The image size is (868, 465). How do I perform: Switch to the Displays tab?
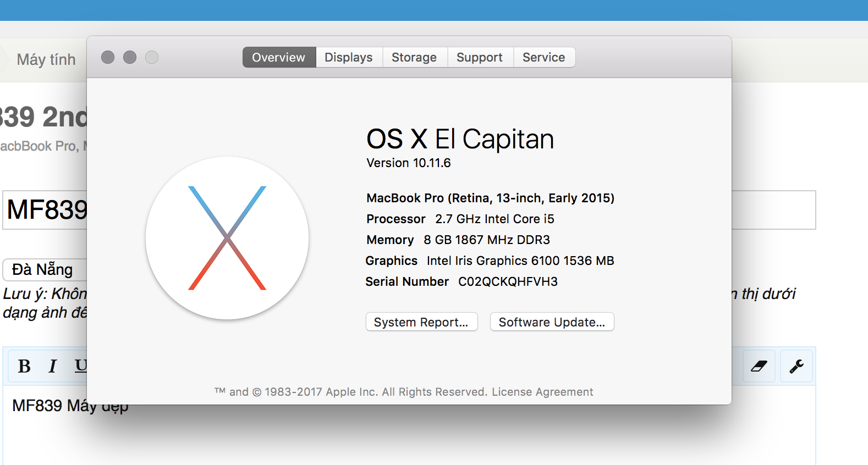click(x=349, y=57)
